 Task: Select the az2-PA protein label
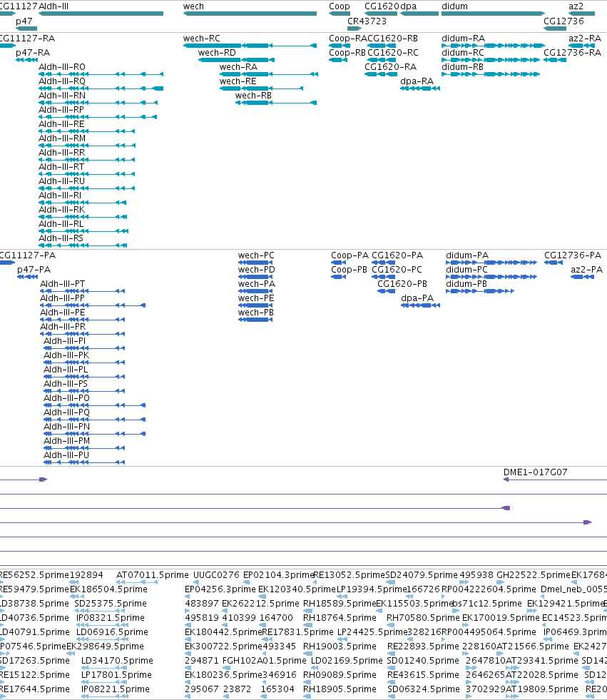point(586,270)
